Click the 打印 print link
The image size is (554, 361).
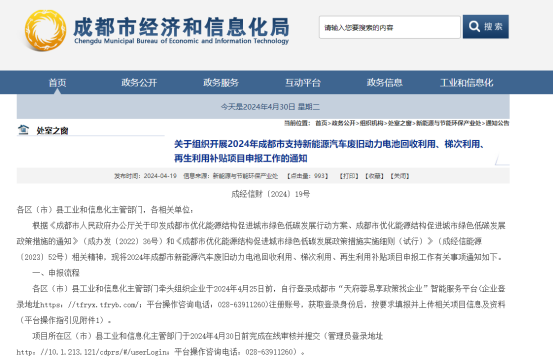click(349, 176)
